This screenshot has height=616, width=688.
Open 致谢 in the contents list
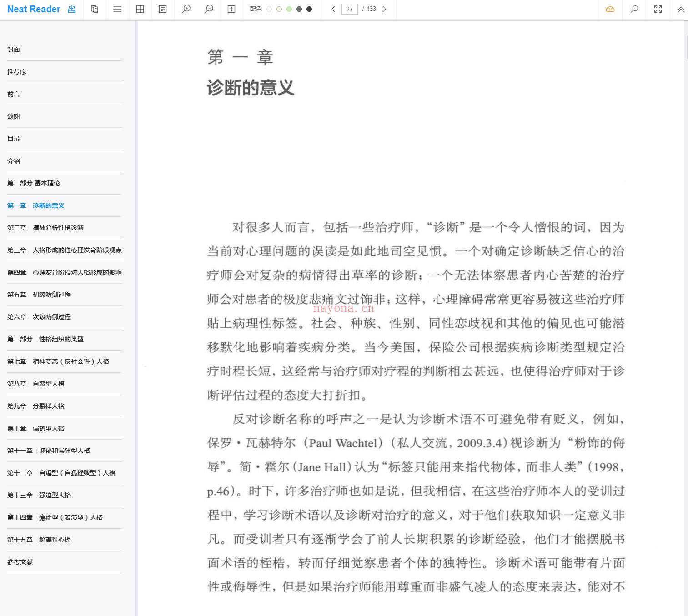[x=14, y=116]
